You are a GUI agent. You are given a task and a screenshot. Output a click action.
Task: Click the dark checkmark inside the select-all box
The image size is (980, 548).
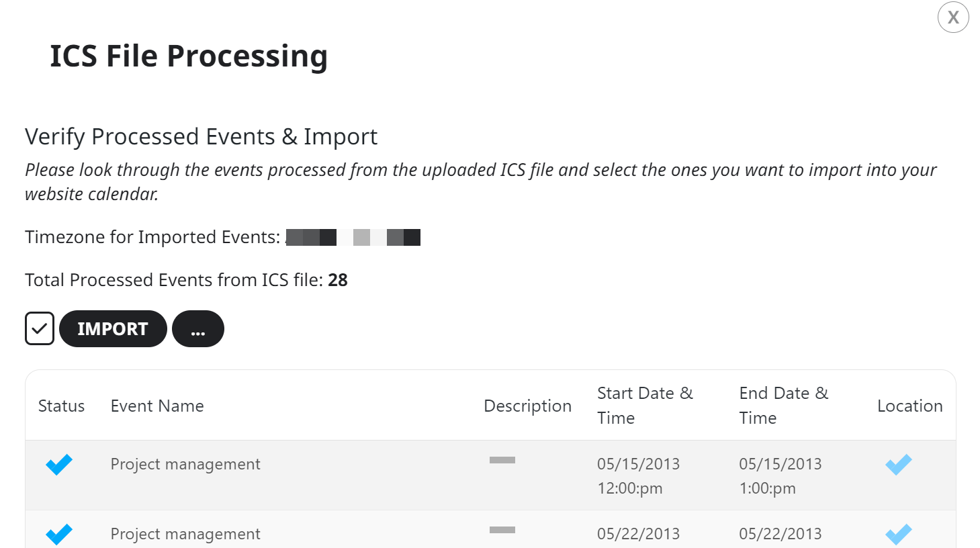[x=39, y=328]
